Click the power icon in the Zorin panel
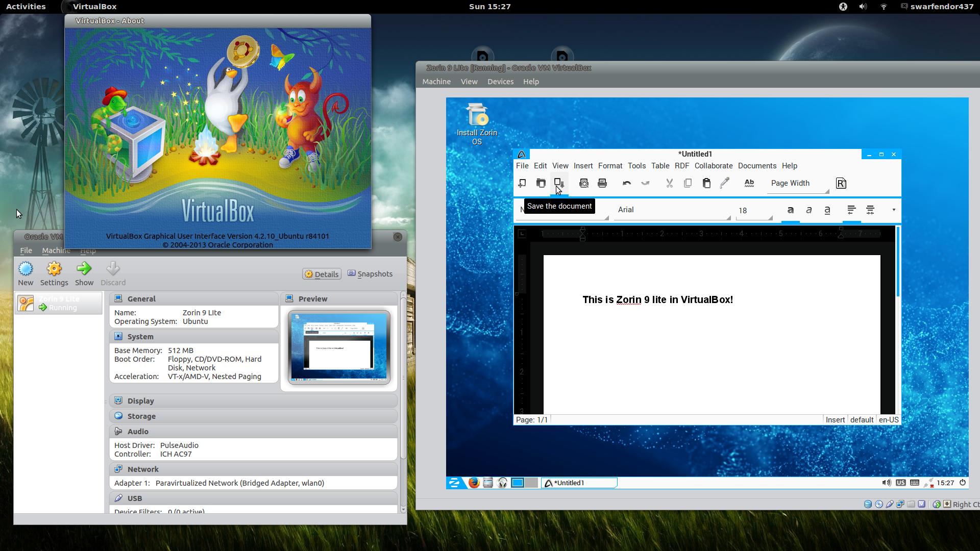 [x=962, y=483]
